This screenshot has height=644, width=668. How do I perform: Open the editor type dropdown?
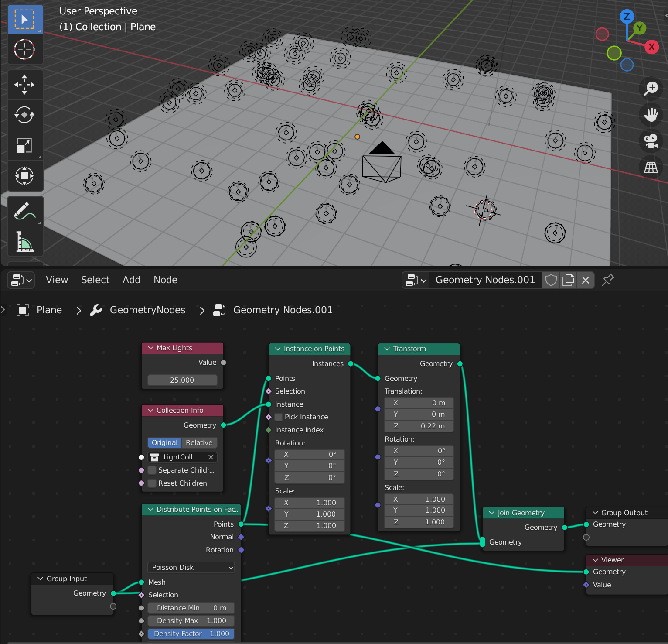click(x=21, y=280)
